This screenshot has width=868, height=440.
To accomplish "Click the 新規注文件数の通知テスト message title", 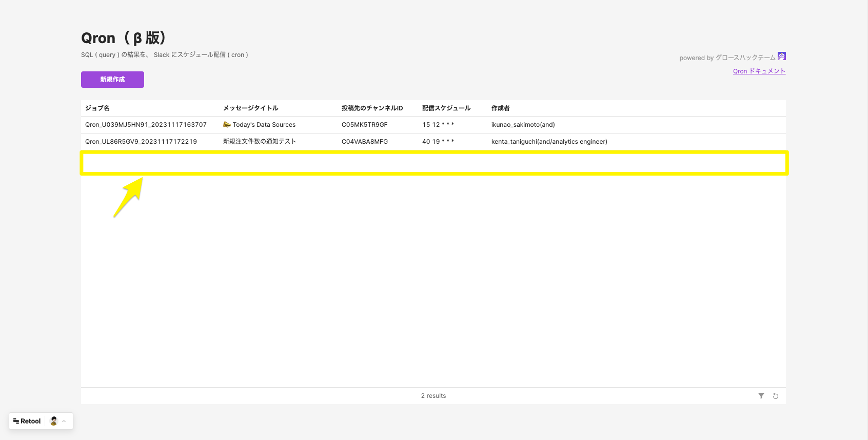I will (259, 142).
